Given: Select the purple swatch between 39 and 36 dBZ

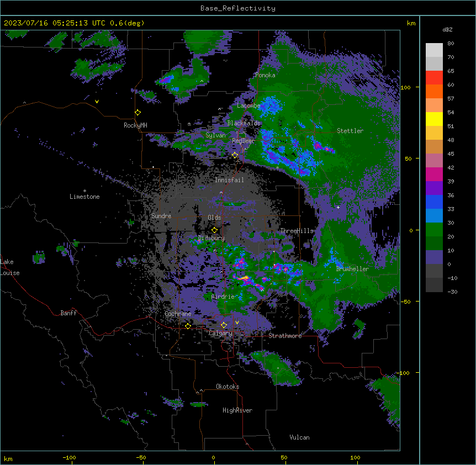Looking at the screenshot, I should 434,188.
